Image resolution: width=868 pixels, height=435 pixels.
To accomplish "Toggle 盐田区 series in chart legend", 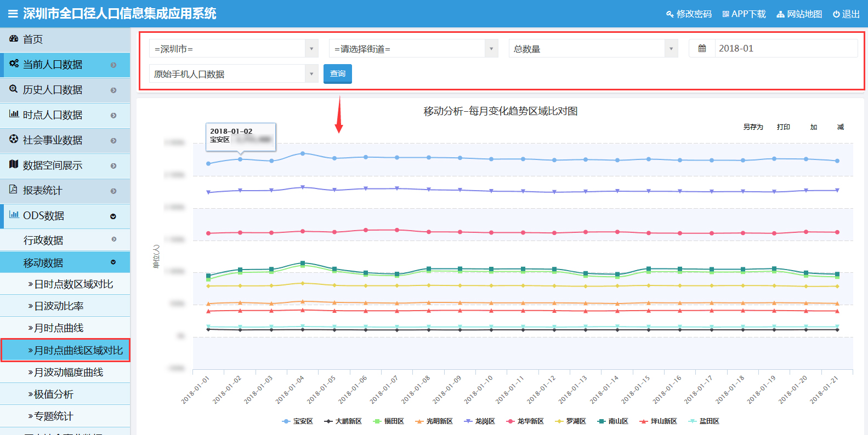I will (x=704, y=421).
